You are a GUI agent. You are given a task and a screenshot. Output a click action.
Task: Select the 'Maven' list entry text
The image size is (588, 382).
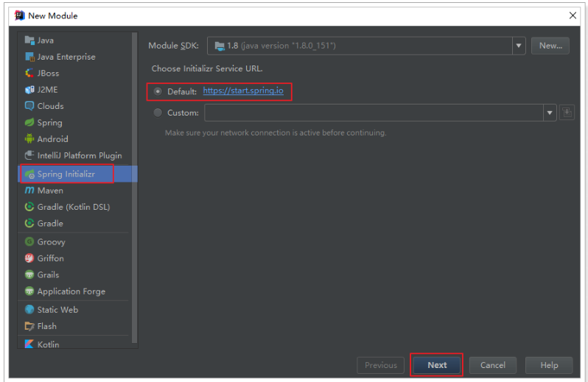(50, 191)
